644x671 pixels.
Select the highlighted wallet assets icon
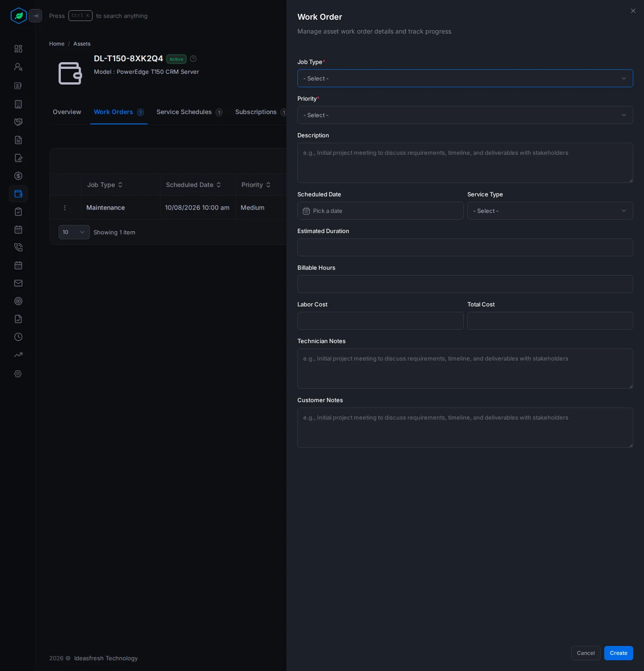18,194
